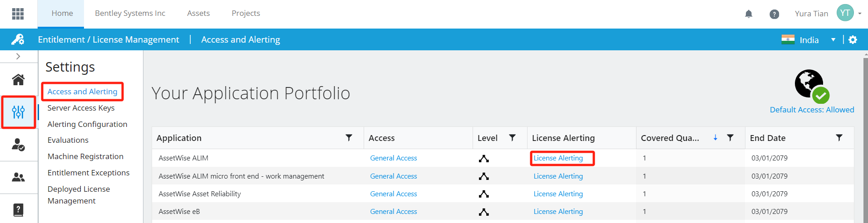868x223 pixels.
Task: Go to the sidebar home icon
Action: (18, 80)
